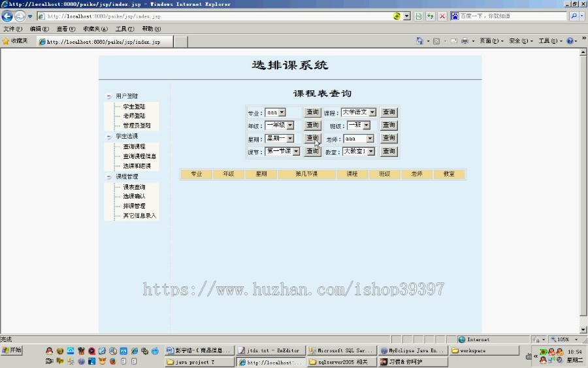The height and width of the screenshot is (368, 588).
Task: Open the 星期 dropdown showing 星期一
Action: tap(280, 138)
